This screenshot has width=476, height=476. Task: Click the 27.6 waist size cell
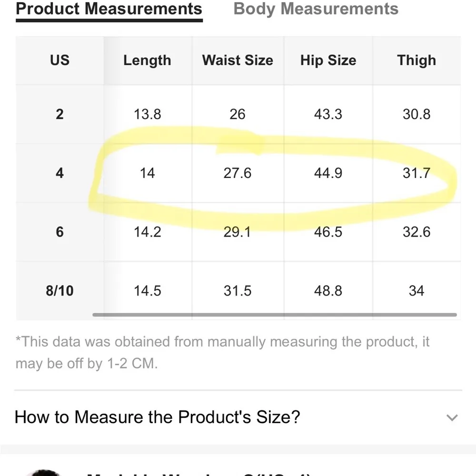click(x=238, y=173)
